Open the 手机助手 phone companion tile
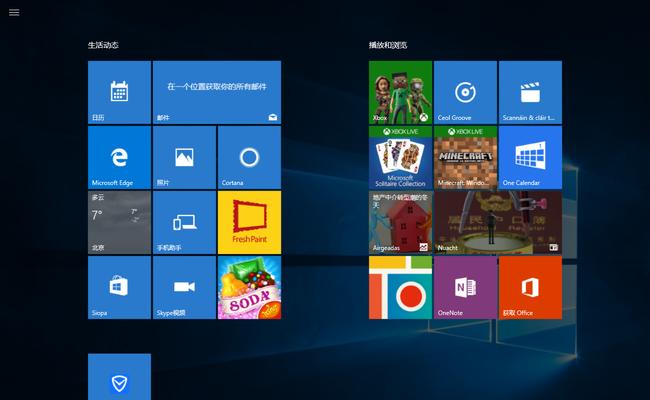The height and width of the screenshot is (400, 650). click(x=184, y=223)
